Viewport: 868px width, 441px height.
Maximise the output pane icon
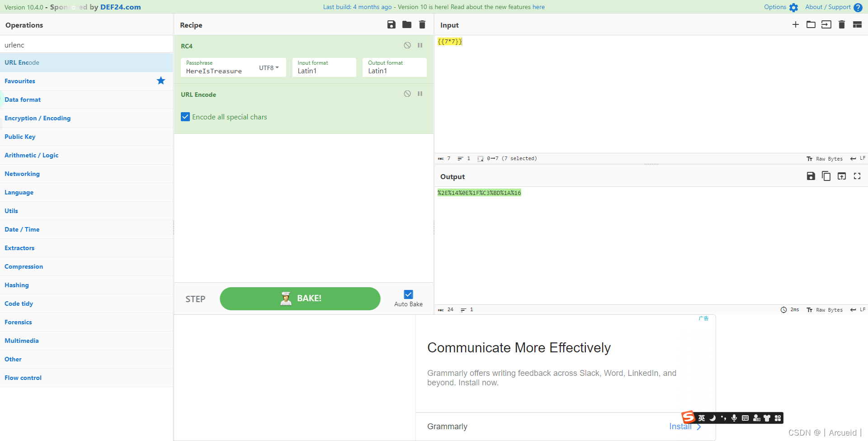[x=857, y=176]
